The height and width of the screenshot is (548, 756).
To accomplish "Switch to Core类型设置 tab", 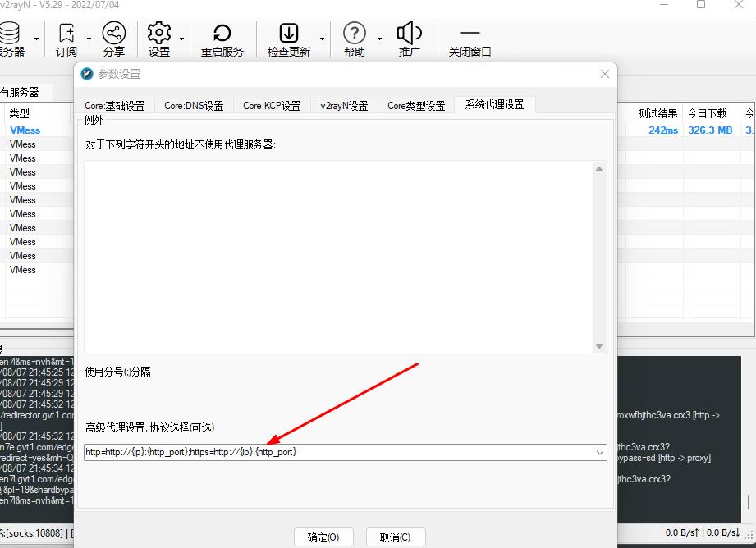I will (416, 106).
